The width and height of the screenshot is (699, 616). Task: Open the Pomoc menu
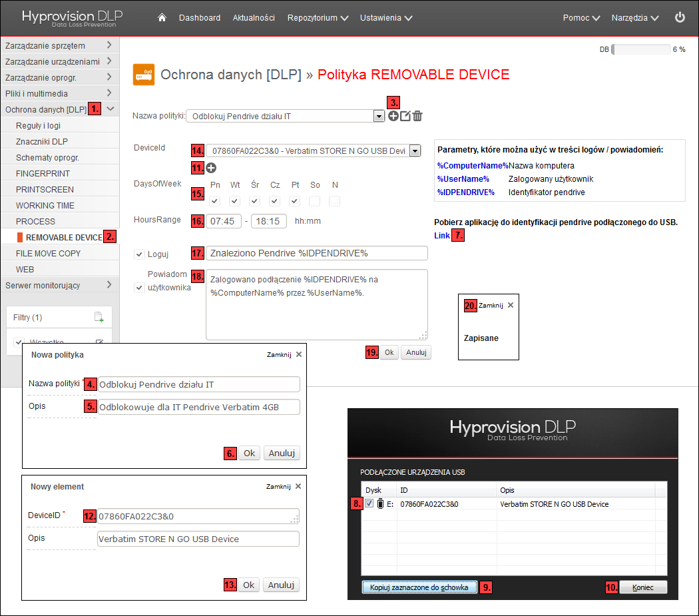tap(581, 18)
